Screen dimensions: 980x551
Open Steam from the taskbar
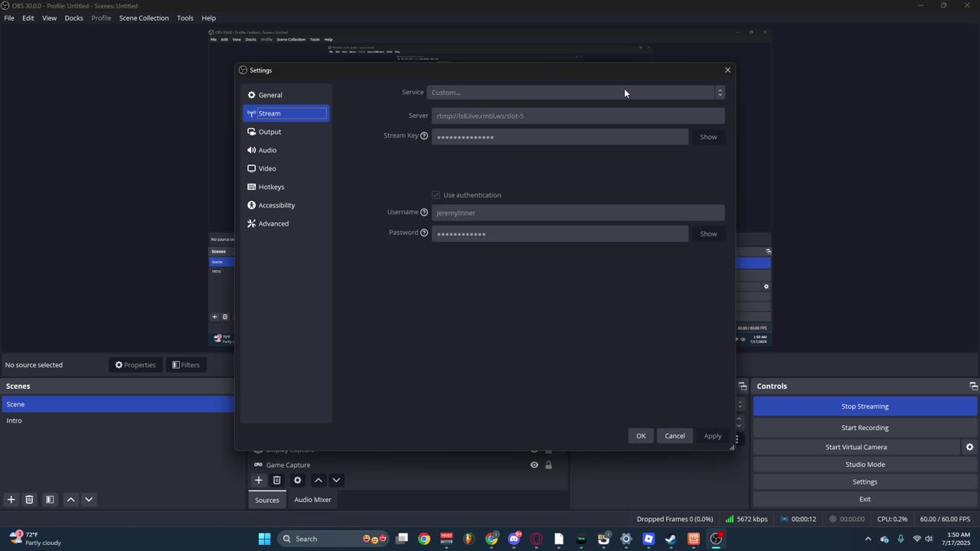671,539
